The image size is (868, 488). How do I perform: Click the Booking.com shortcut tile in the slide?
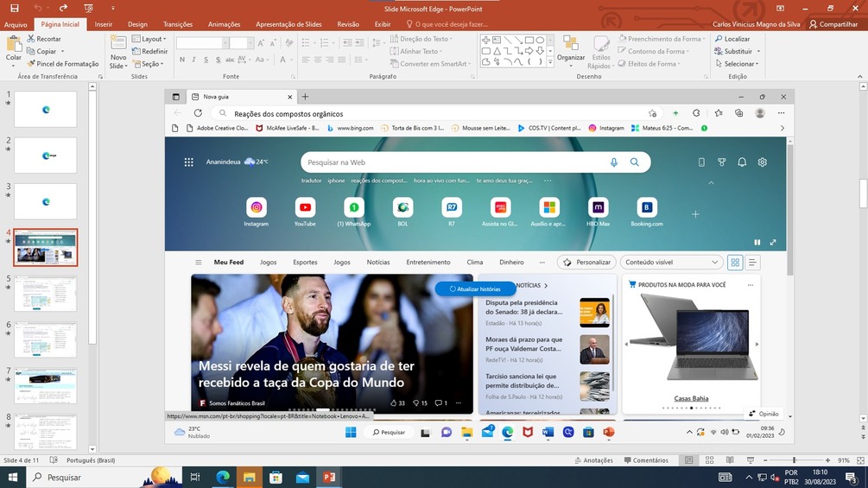tap(647, 212)
